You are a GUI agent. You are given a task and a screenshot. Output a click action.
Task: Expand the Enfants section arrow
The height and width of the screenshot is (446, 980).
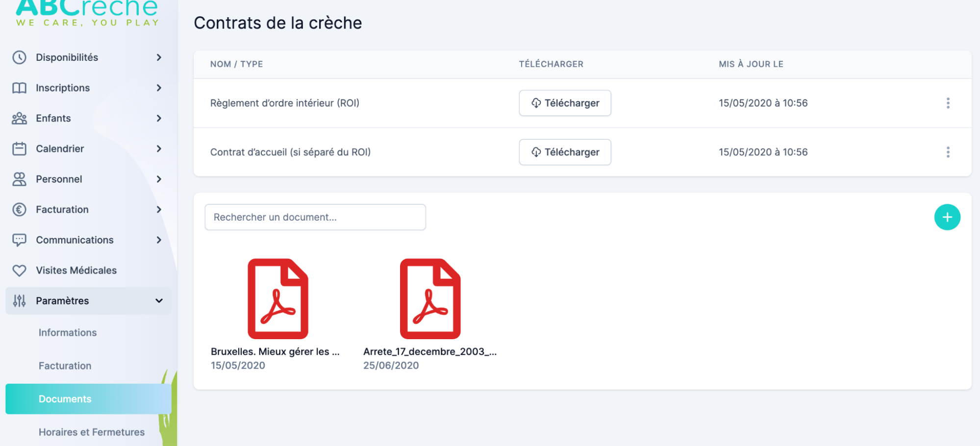pyautogui.click(x=159, y=118)
